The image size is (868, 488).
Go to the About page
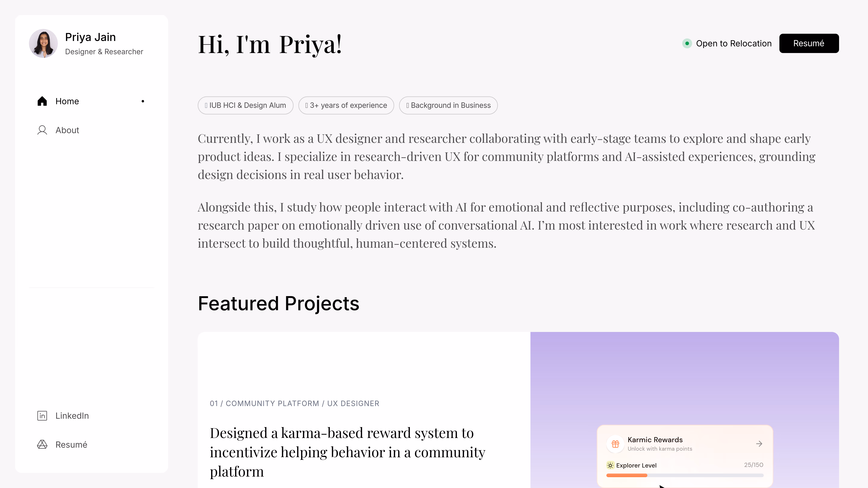67,130
